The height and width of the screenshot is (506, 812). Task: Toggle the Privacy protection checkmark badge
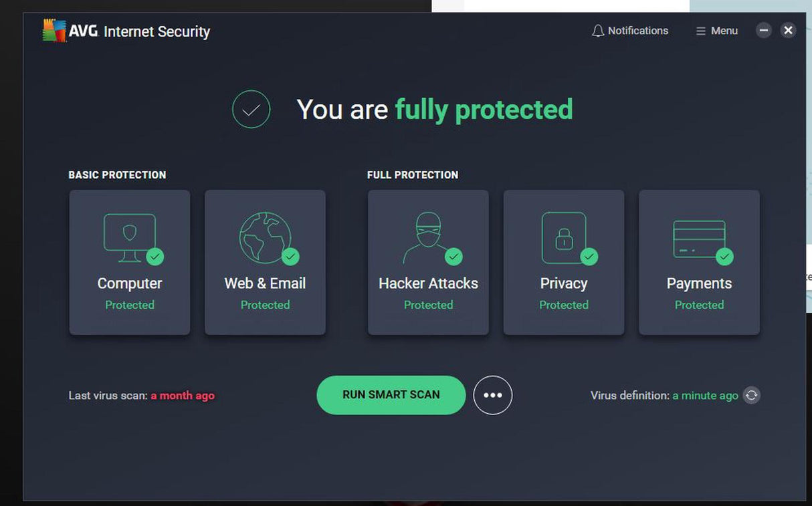pos(589,256)
